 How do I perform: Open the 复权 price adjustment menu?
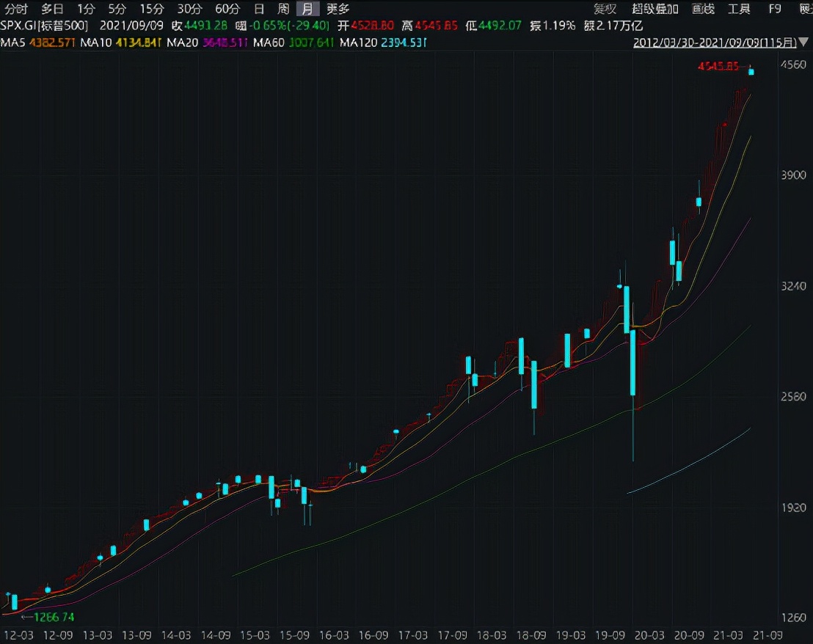605,10
